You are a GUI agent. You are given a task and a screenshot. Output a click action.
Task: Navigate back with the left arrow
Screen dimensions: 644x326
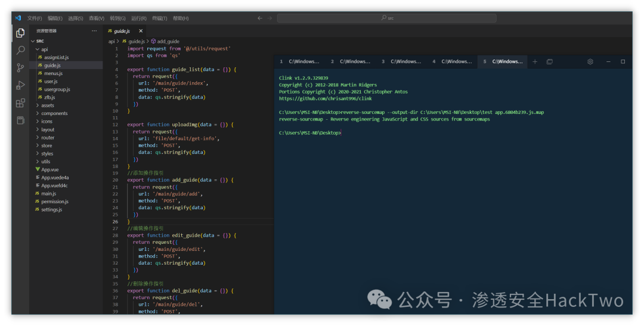coord(259,18)
